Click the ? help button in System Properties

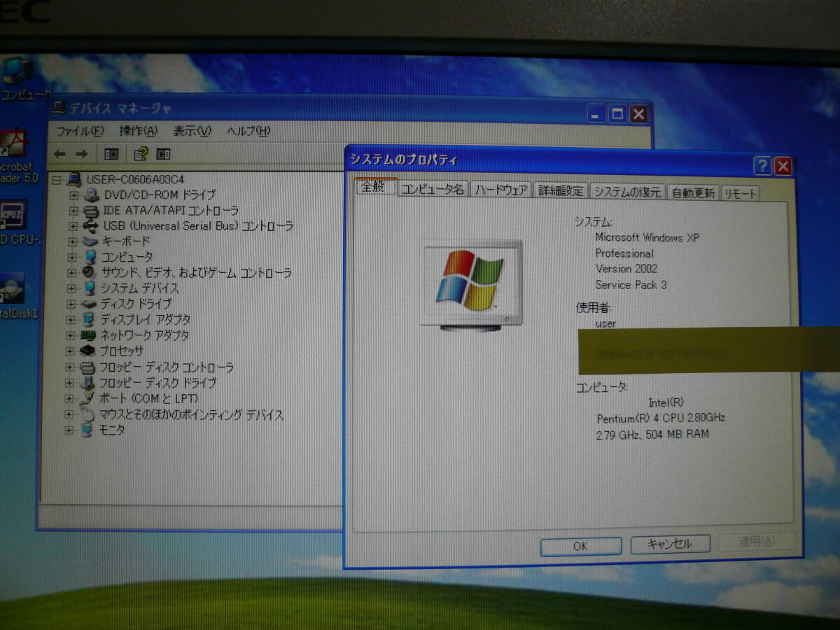[762, 167]
